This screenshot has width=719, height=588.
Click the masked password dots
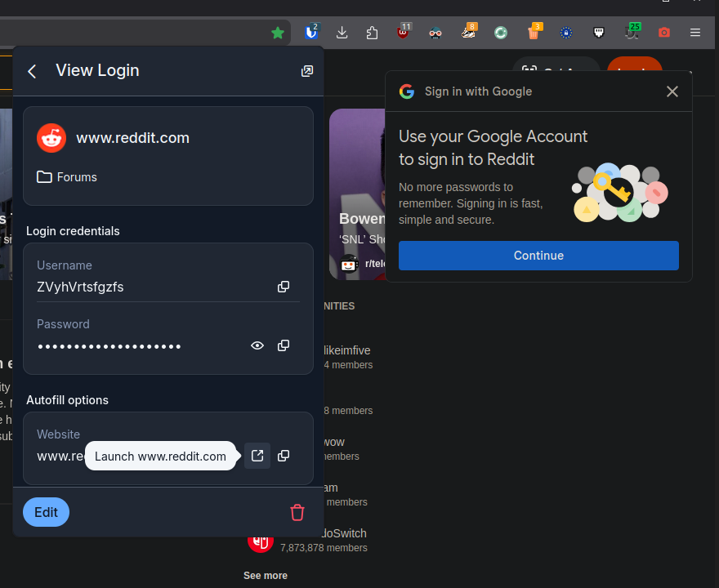109,346
